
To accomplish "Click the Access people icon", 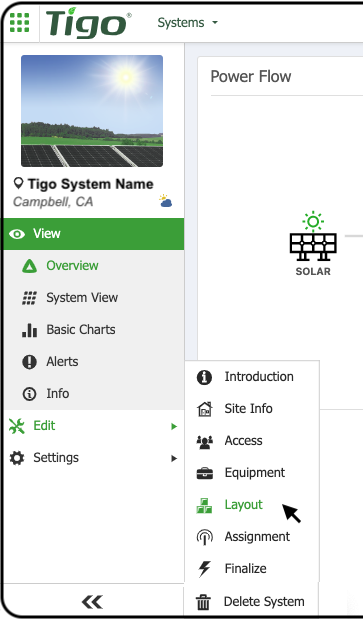I will (204, 442).
